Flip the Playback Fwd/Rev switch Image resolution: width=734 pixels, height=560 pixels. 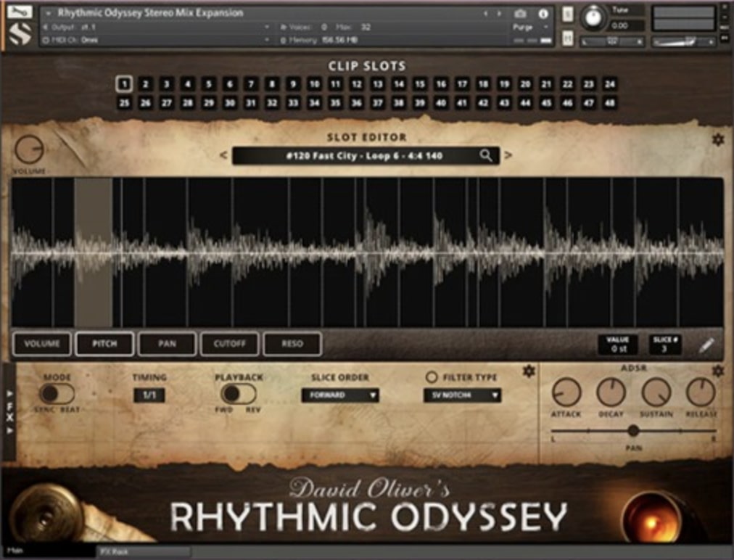click(239, 394)
